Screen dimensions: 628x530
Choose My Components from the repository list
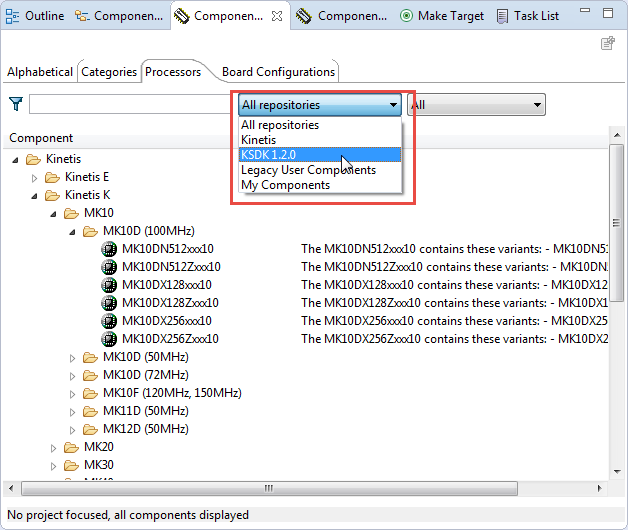pyautogui.click(x=320, y=185)
